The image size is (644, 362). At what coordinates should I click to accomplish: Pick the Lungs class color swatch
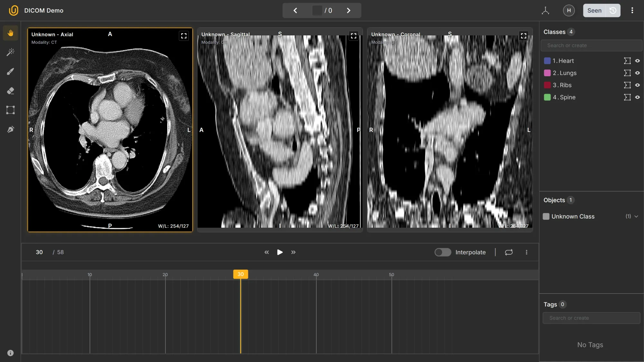tap(547, 73)
